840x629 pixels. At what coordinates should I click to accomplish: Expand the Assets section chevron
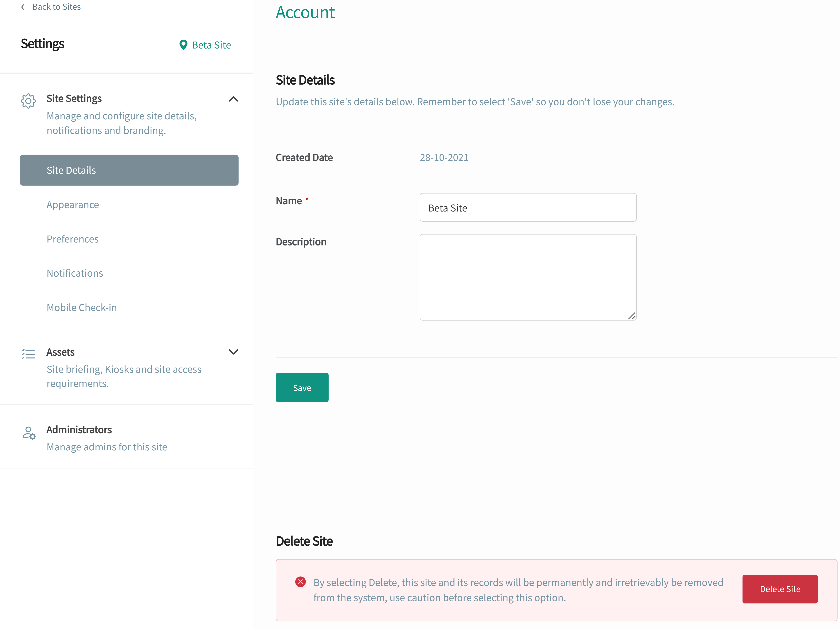point(233,352)
